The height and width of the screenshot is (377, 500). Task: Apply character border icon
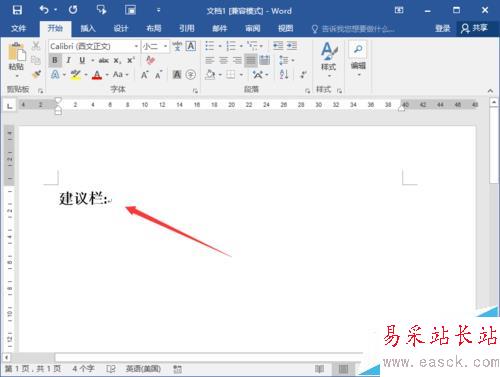click(x=191, y=46)
